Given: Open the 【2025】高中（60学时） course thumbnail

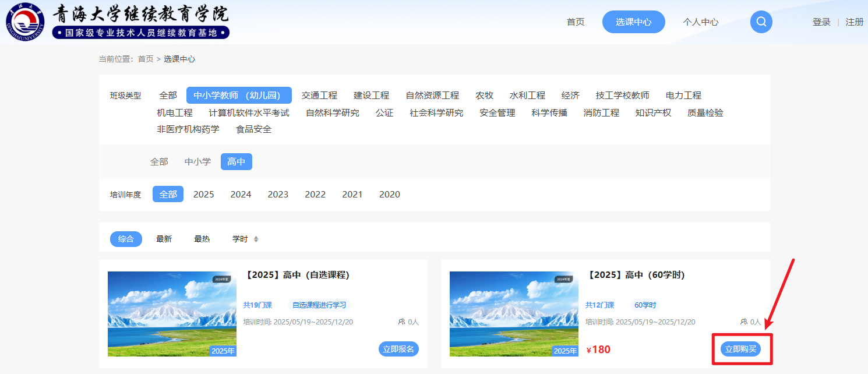Looking at the screenshot, I should pyautogui.click(x=514, y=314).
